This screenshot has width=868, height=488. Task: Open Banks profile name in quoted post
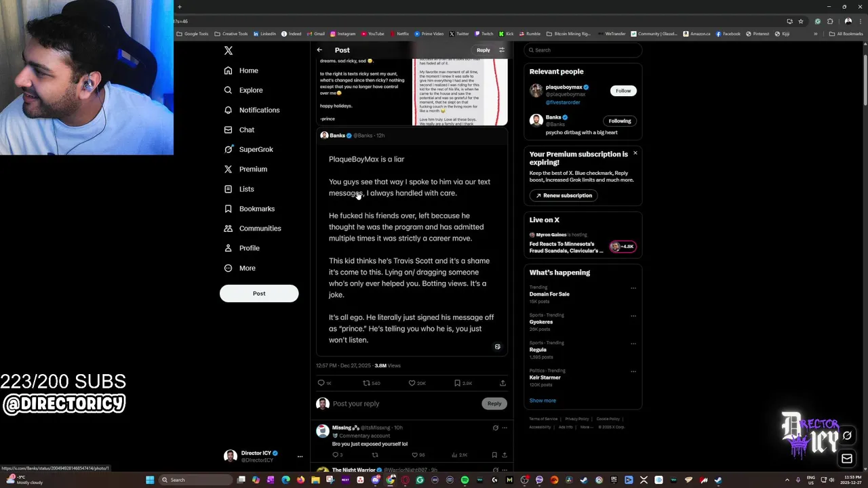pos(337,136)
